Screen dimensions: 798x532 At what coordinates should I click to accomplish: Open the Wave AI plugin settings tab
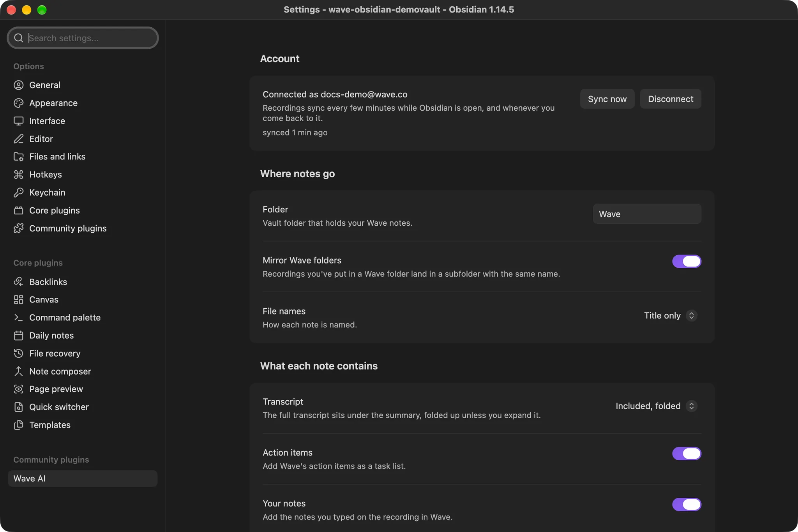click(83, 479)
